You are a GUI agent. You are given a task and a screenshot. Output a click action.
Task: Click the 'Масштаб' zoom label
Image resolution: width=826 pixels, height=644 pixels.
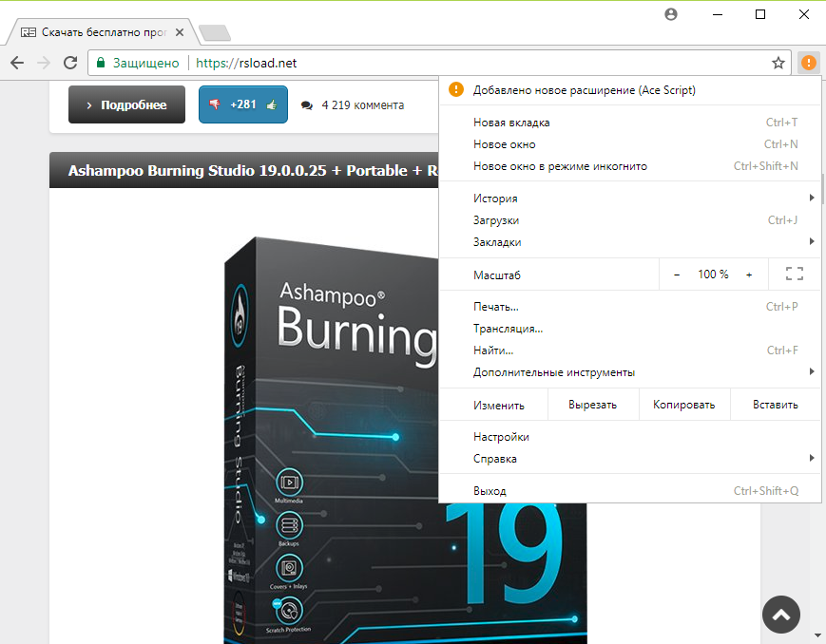(497, 275)
